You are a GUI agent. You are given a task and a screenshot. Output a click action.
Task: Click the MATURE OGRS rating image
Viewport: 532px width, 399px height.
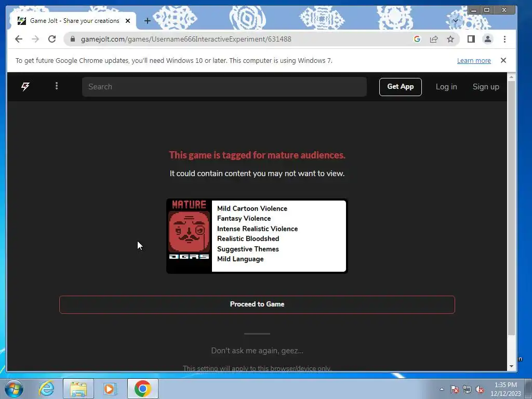(189, 236)
